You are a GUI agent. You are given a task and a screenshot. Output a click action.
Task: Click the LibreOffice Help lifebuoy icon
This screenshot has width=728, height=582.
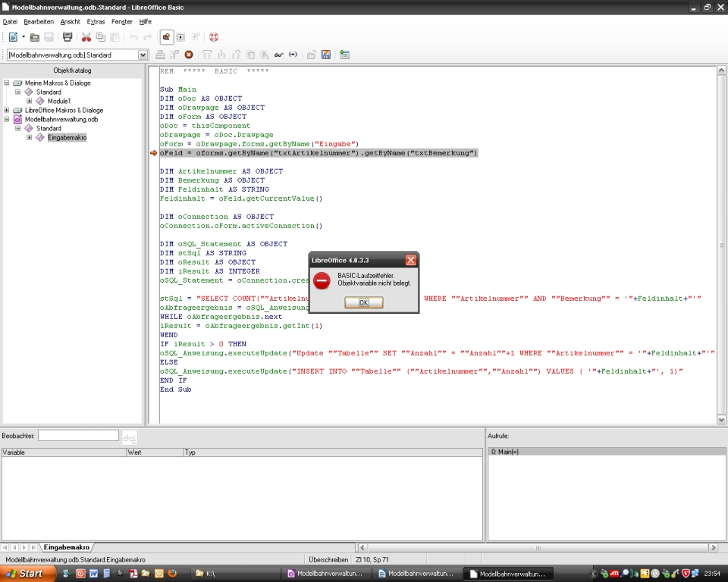pyautogui.click(x=214, y=37)
